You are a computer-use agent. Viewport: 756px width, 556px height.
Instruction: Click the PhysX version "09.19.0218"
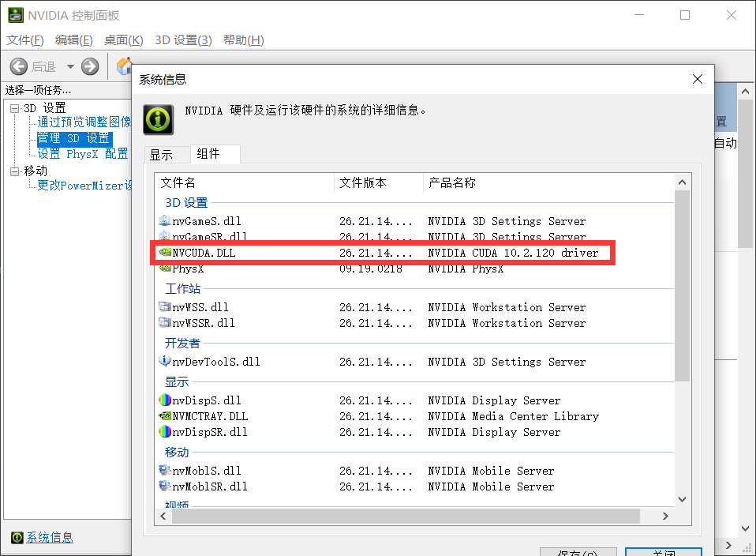(371, 269)
